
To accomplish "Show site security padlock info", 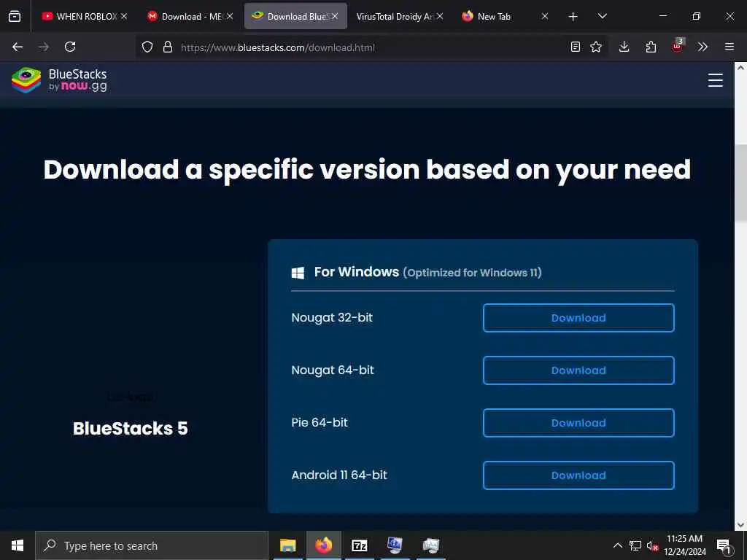I will tap(167, 47).
